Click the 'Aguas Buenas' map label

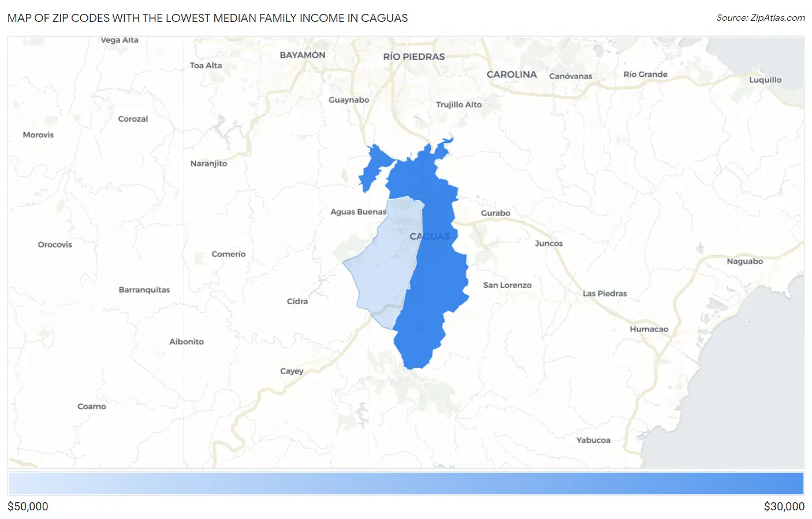coord(358,212)
